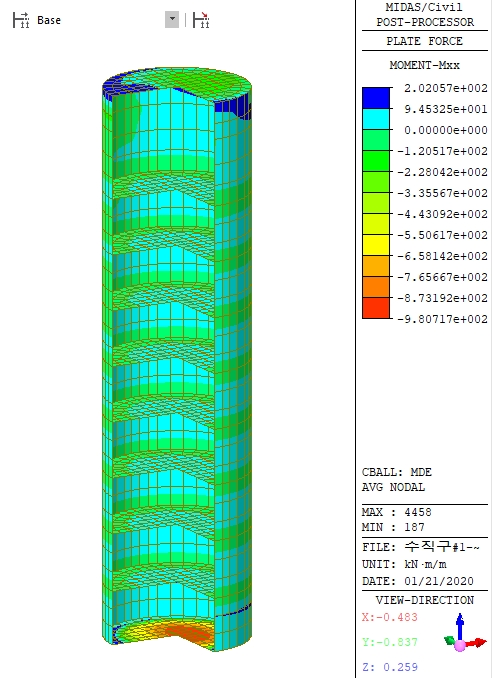
Task: Click the cyan legend swatch
Action: pyautogui.click(x=376, y=119)
